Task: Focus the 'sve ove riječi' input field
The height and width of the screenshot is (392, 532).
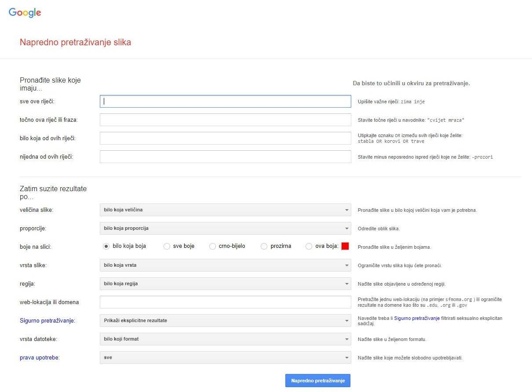Action: [225, 102]
